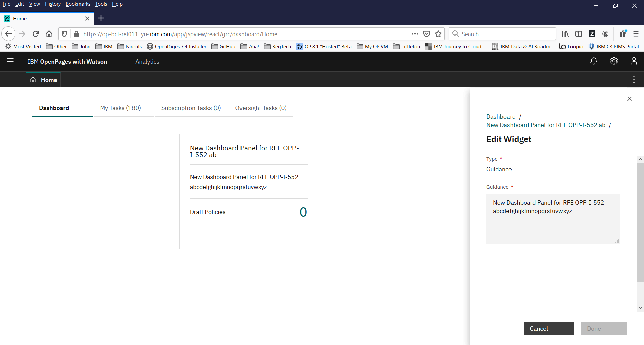
Task: Switch to the My Tasks (180) tab
Action: [120, 108]
